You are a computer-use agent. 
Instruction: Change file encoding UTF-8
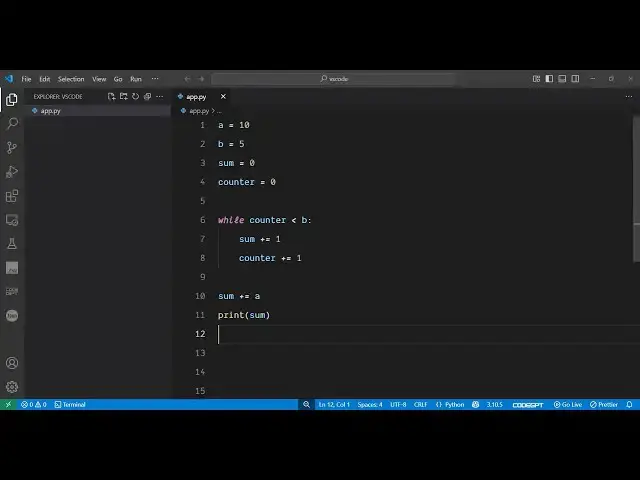coord(398,404)
